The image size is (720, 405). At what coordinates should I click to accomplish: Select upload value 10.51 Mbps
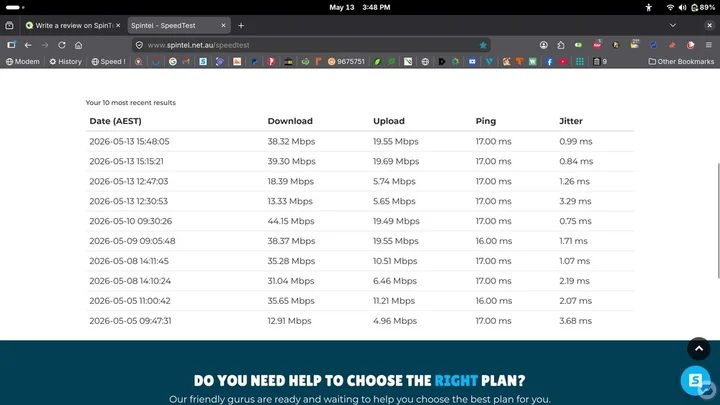point(395,261)
